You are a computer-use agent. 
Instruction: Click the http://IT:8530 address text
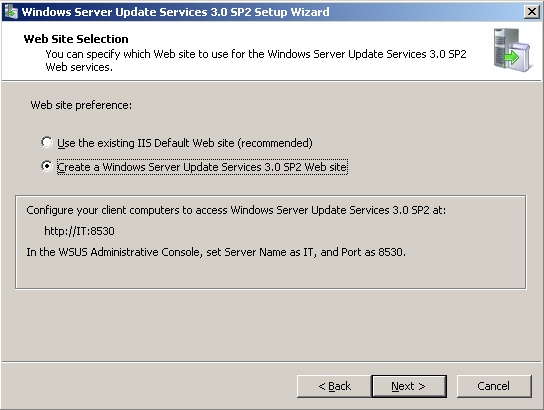[x=79, y=231]
